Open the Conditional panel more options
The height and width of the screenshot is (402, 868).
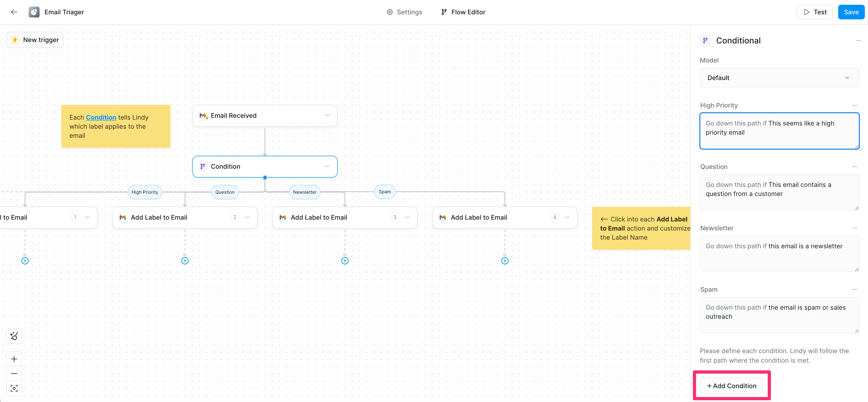click(858, 40)
